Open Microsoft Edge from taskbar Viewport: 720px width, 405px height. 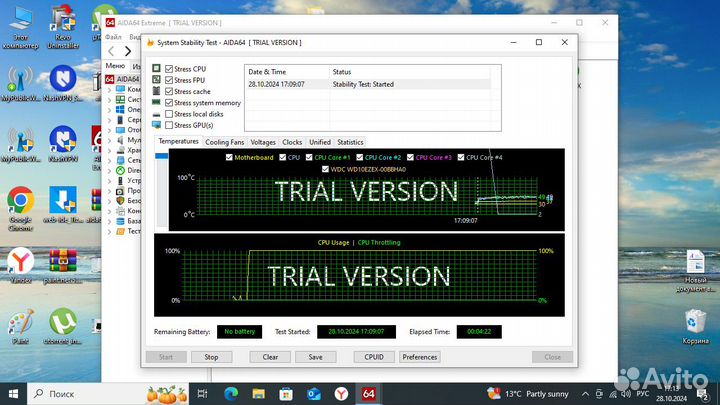(231, 394)
